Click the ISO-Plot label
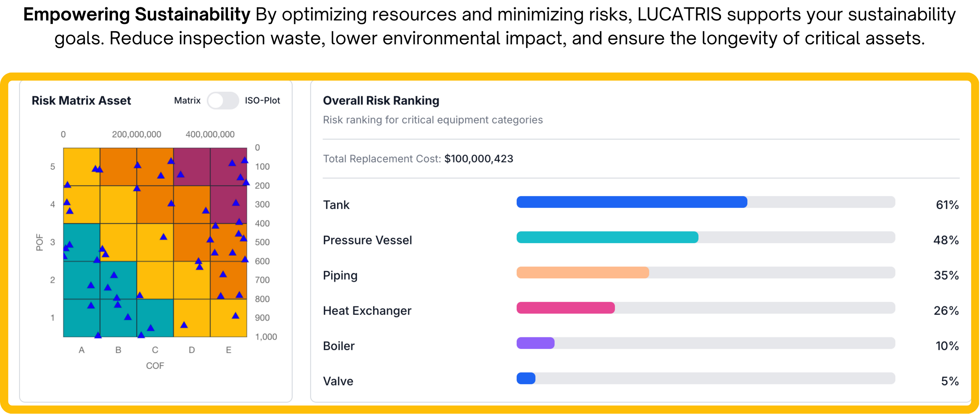Screen dimensions: 980x414 (x=262, y=101)
